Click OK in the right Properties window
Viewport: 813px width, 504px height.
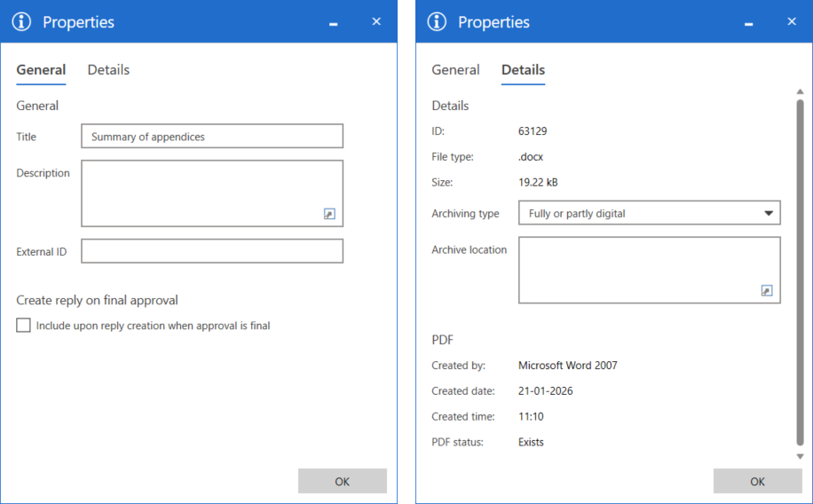click(757, 481)
